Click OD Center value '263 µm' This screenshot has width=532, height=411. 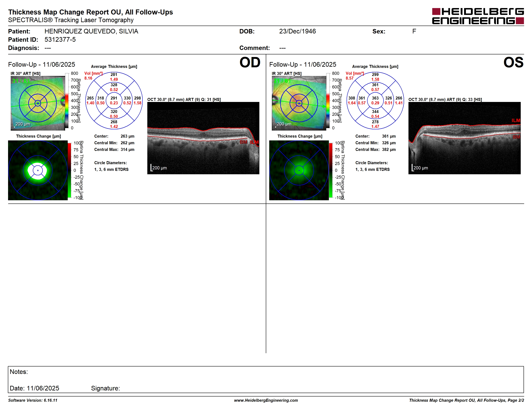[127, 136]
